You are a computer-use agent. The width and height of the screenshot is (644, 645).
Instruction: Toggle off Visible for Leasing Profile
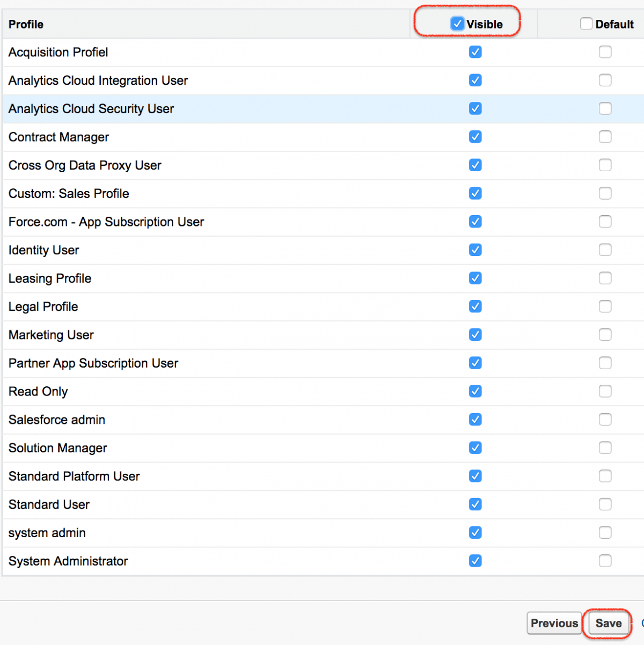point(475,278)
